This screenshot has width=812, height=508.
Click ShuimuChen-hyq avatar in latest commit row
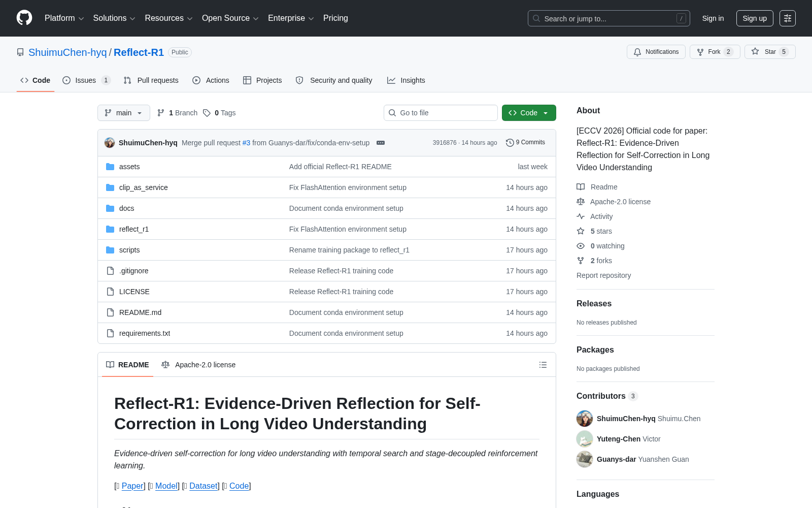pos(110,143)
